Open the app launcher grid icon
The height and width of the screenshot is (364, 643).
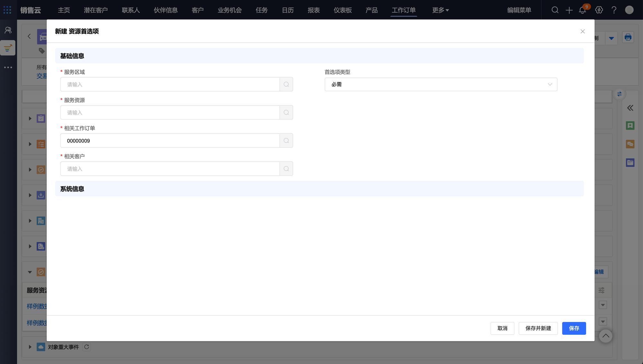click(7, 10)
